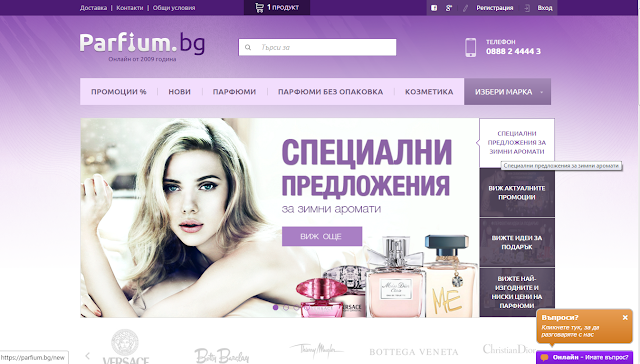Click the pencil icon beside Регистрация

tap(465, 8)
